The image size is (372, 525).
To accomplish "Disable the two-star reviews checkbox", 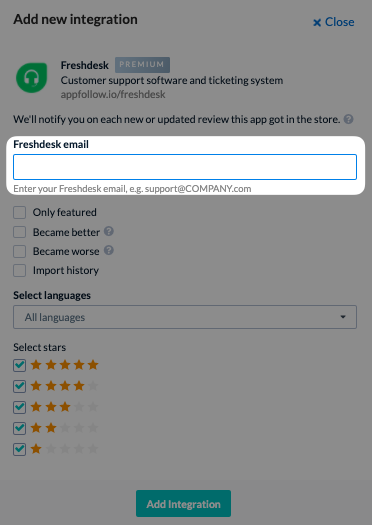I will click(x=19, y=428).
